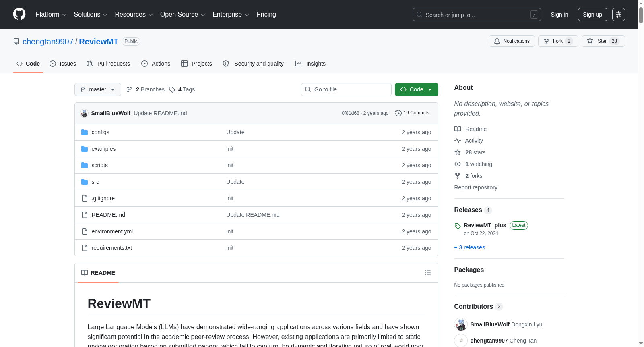Viewport: 644px width, 347px height.
Task: Click the star icon beside 28 stars
Action: point(458,152)
